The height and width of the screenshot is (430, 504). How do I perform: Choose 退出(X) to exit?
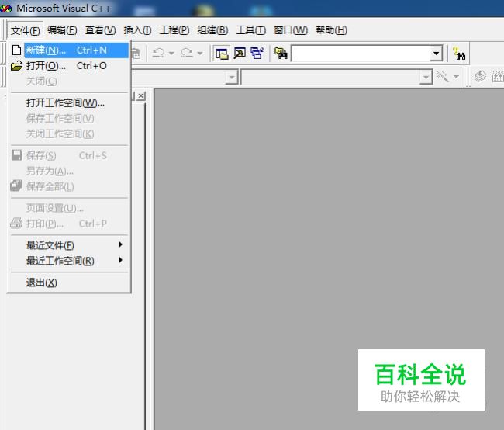(x=70, y=283)
